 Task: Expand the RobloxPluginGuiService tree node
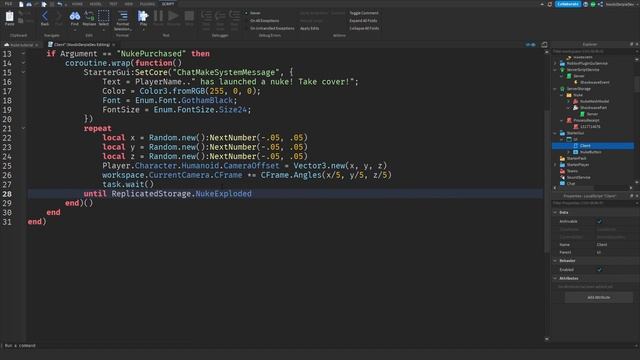(x=555, y=63)
